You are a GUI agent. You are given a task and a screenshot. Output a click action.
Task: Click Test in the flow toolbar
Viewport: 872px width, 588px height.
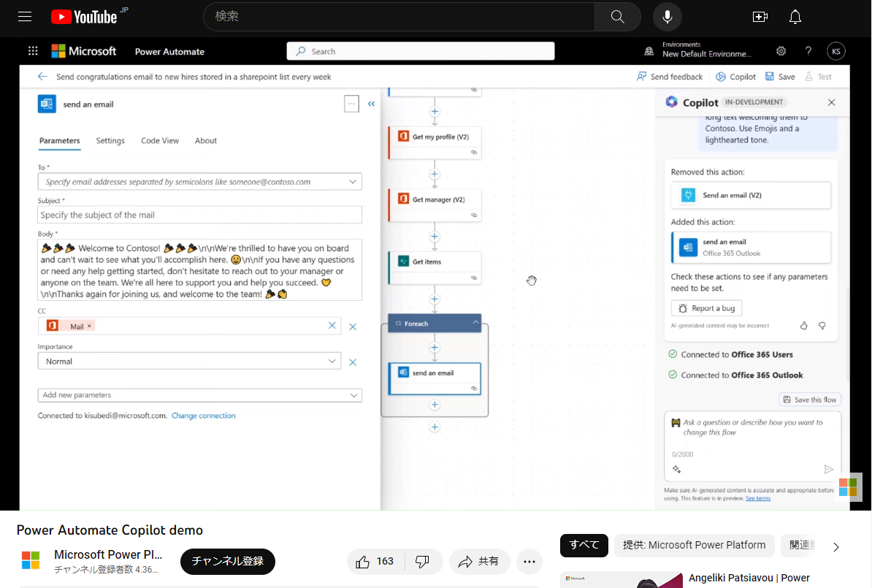point(818,77)
